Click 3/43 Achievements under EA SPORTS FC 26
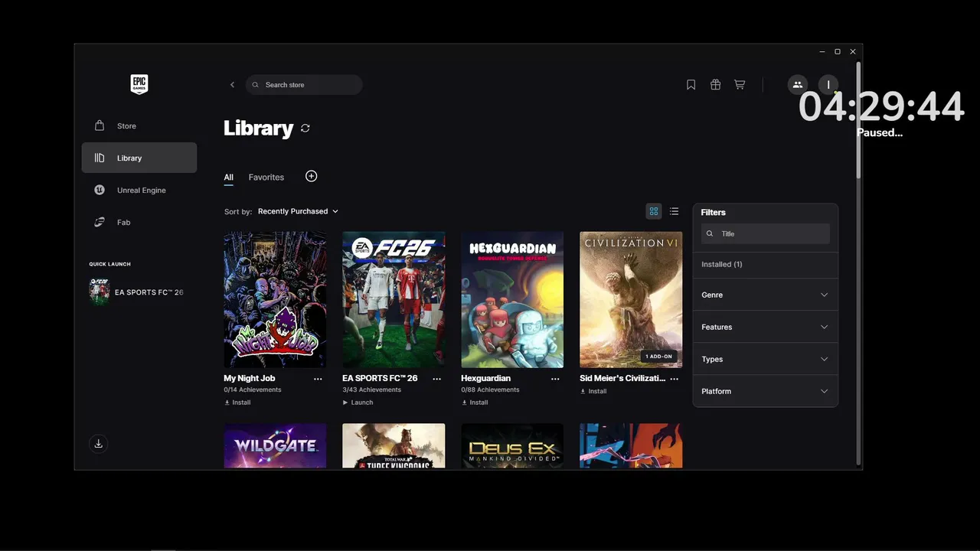Image resolution: width=980 pixels, height=551 pixels. tap(371, 390)
